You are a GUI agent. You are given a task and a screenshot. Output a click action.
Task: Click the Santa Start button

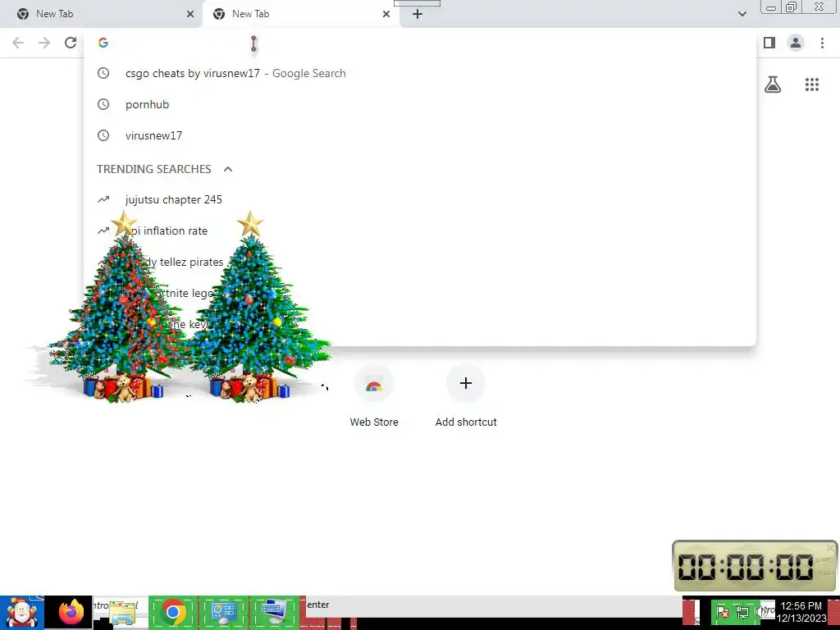[x=21, y=613]
